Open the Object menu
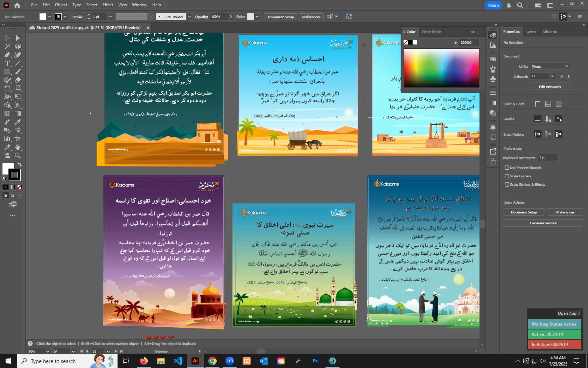The height and width of the screenshot is (368, 588). point(61,5)
